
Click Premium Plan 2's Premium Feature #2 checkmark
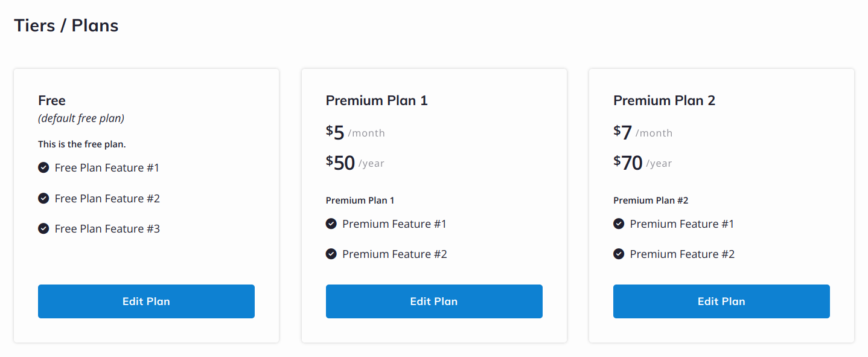619,254
